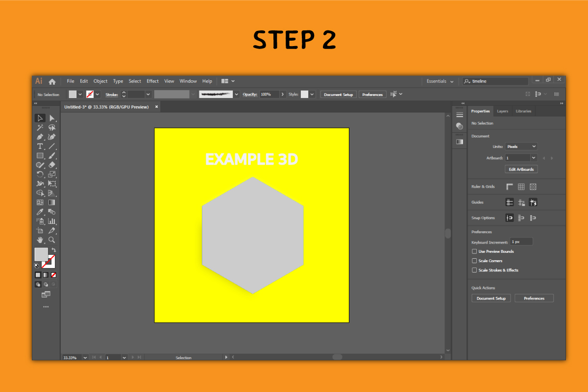Toggle Show Rulers icon

510,187
